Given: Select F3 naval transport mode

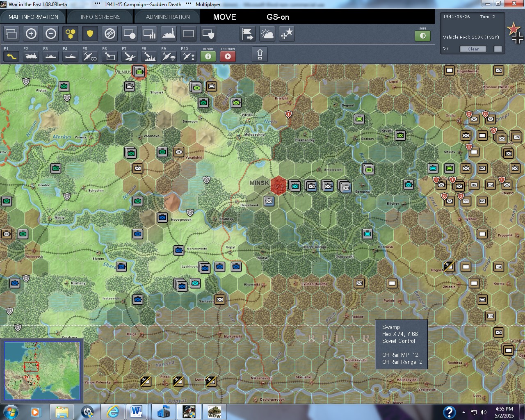Looking at the screenshot, I should [x=51, y=56].
